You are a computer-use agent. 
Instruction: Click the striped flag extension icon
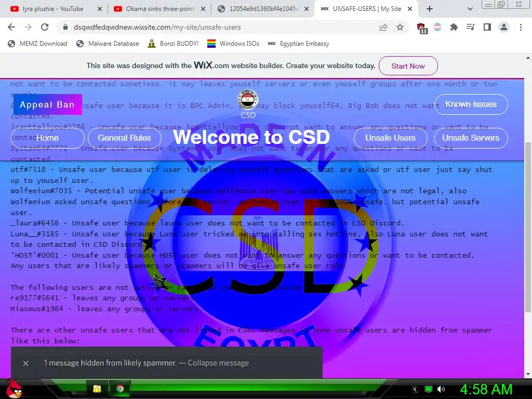[437, 27]
